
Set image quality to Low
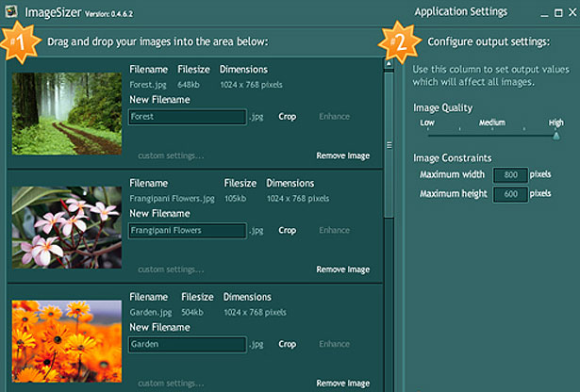point(427,123)
